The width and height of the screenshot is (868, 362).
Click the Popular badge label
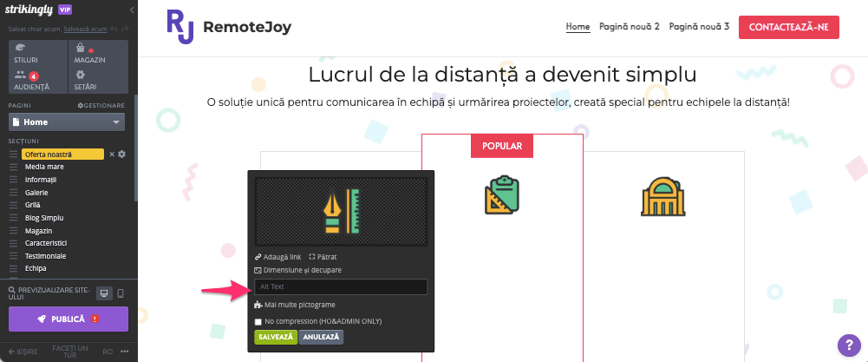tap(502, 147)
